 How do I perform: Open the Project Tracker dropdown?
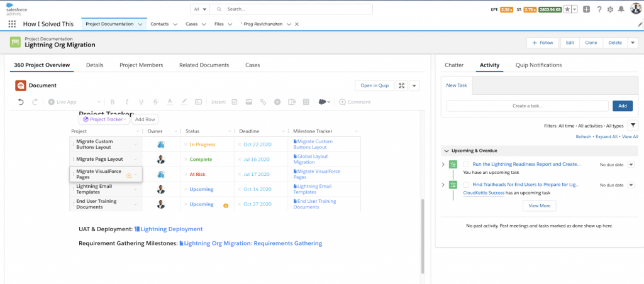[x=104, y=119]
